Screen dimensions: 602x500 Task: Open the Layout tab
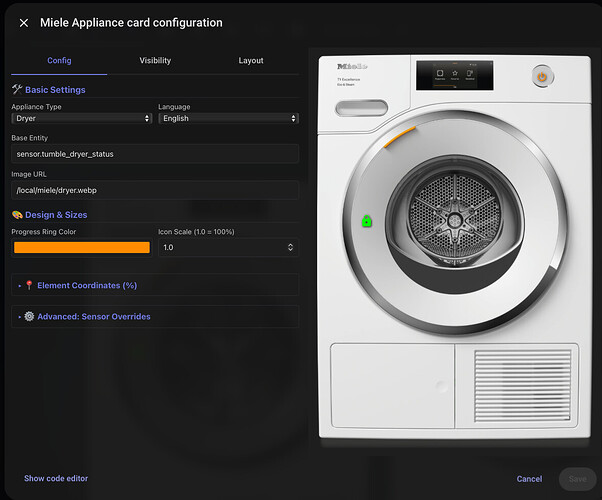coord(251,60)
